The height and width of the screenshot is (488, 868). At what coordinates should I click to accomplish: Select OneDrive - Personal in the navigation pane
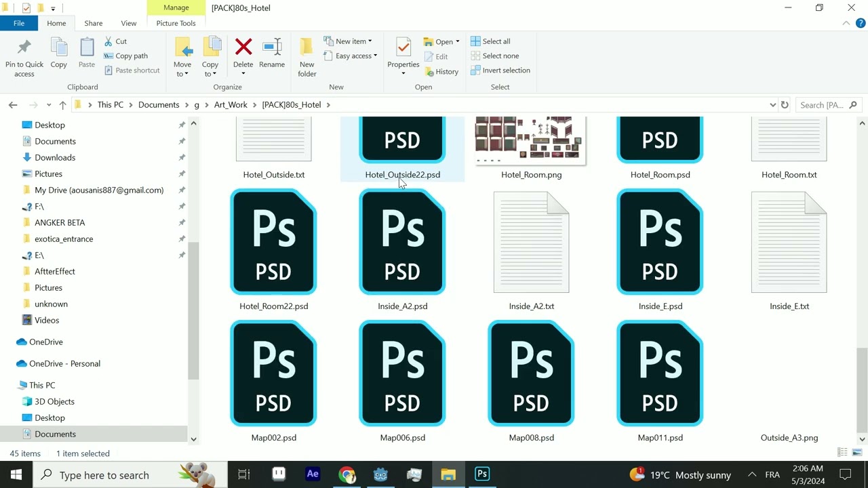(x=64, y=363)
